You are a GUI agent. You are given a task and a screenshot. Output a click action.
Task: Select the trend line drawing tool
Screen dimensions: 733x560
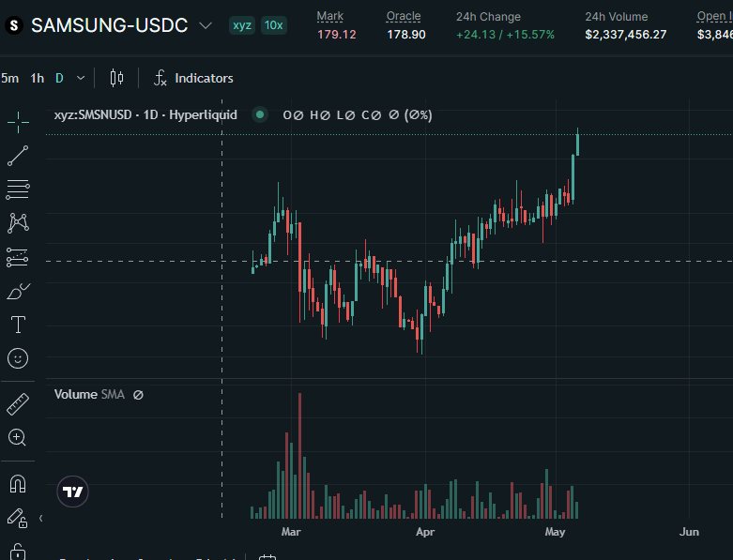[x=18, y=156]
